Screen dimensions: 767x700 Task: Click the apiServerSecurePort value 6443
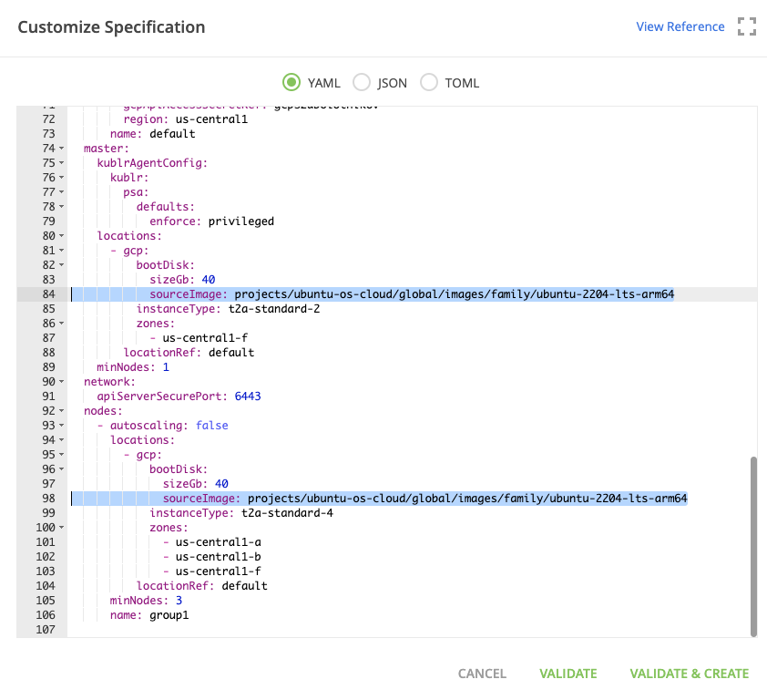(248, 396)
